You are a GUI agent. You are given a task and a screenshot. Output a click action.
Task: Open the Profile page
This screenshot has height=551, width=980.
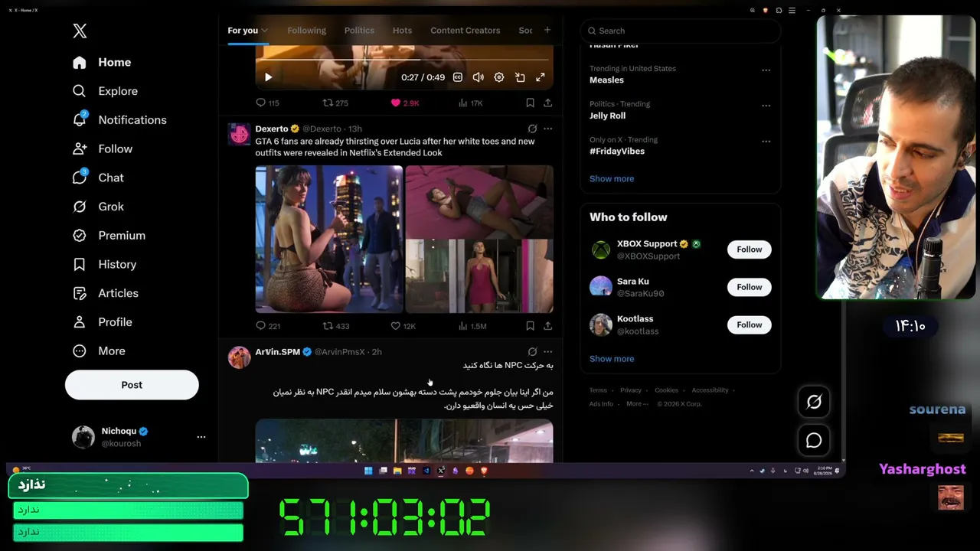coord(103,322)
